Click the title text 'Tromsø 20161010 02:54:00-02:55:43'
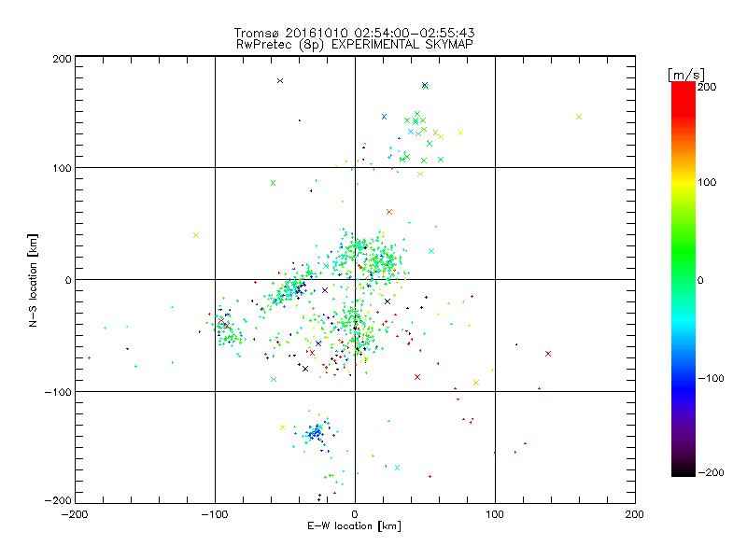Screen dimensions: 747x560 tap(354, 33)
